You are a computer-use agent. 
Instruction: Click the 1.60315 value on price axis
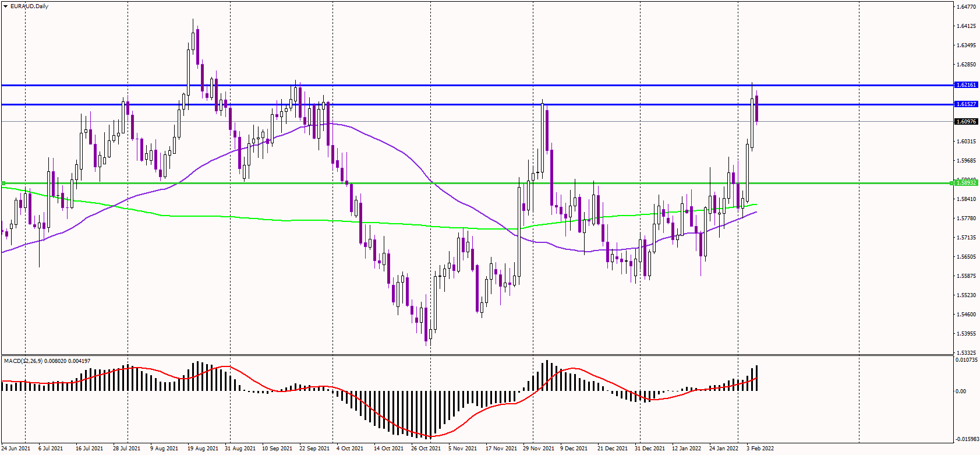pyautogui.click(x=967, y=142)
